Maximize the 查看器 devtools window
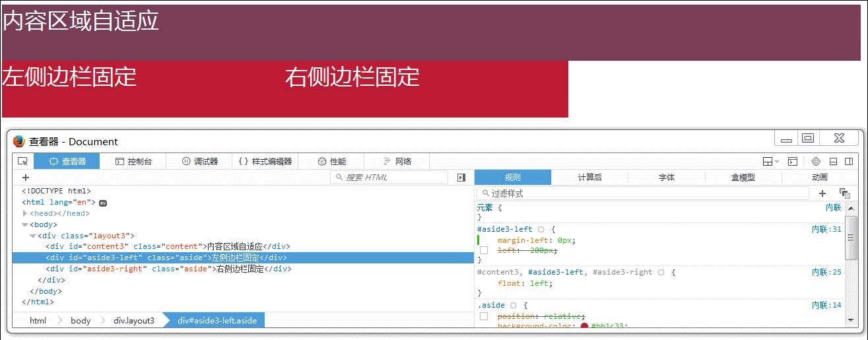 pos(807,138)
